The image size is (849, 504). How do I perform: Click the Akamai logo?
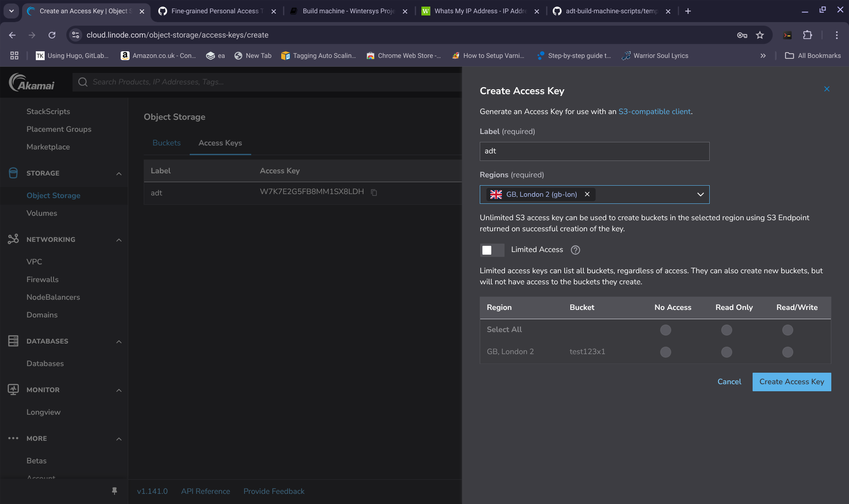click(32, 82)
